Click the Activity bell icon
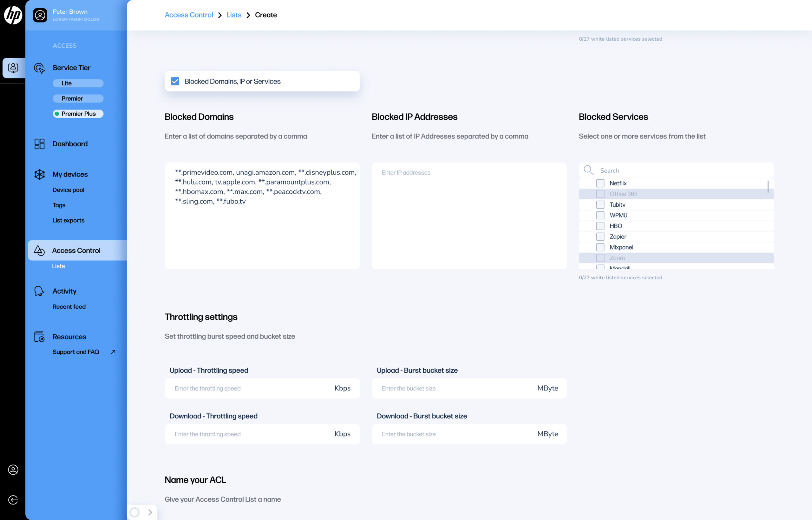The width and height of the screenshot is (812, 520). [x=39, y=291]
